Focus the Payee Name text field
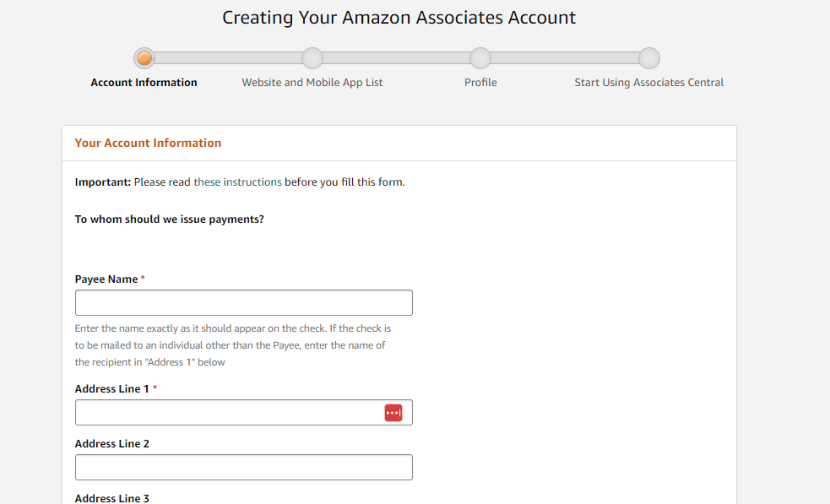This screenshot has width=830, height=504. [243, 303]
